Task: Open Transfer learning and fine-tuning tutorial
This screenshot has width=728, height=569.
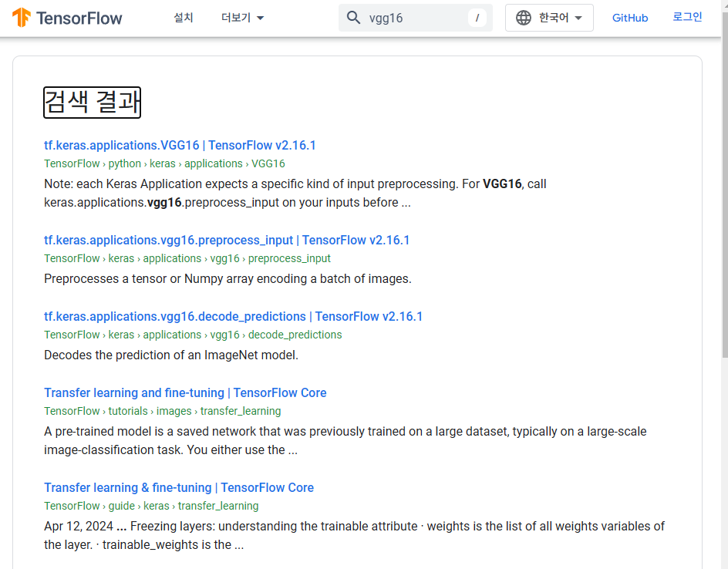Action: pos(185,392)
